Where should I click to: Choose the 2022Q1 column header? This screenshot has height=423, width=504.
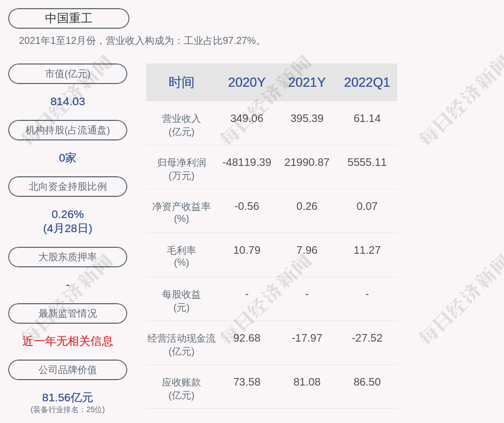pos(367,82)
